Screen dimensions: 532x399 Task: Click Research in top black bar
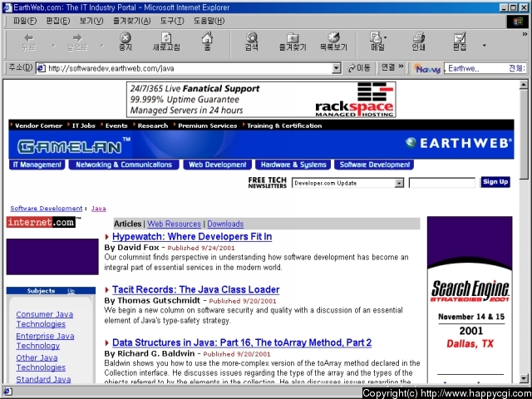click(153, 126)
